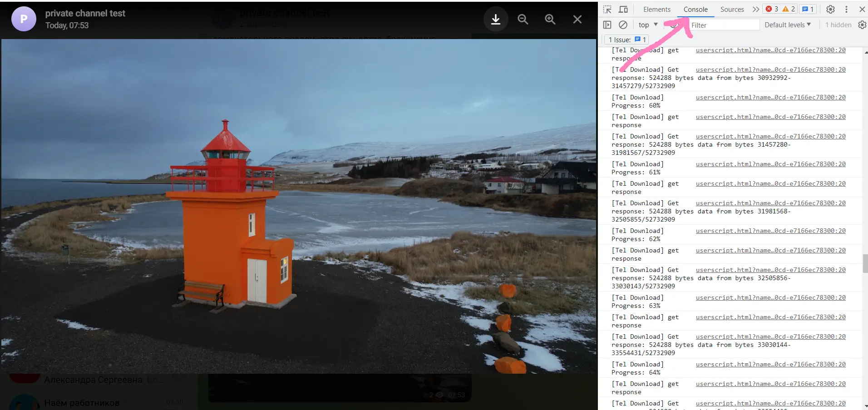The width and height of the screenshot is (868, 410).
Task: Open source link beside 'Progress: 61%' entry
Action: [x=770, y=164]
